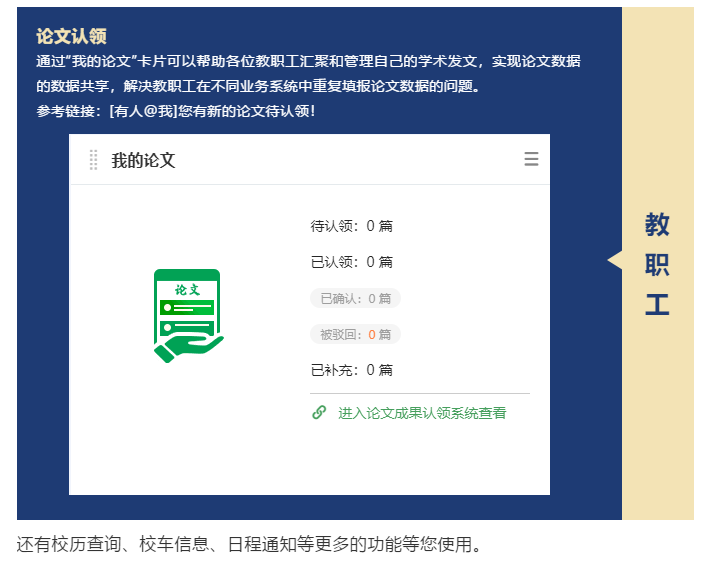Click the 我的论文 card title
Screen dimensions: 711x569
[x=143, y=160]
